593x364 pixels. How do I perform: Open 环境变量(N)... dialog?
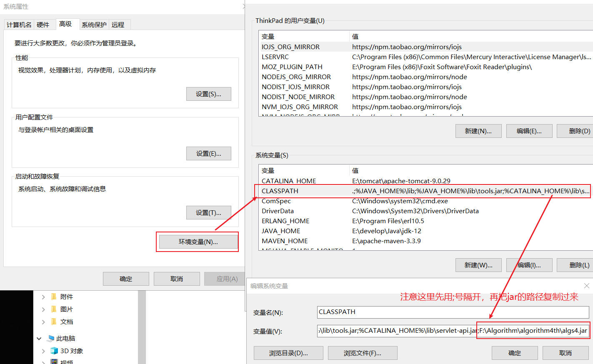tap(198, 242)
